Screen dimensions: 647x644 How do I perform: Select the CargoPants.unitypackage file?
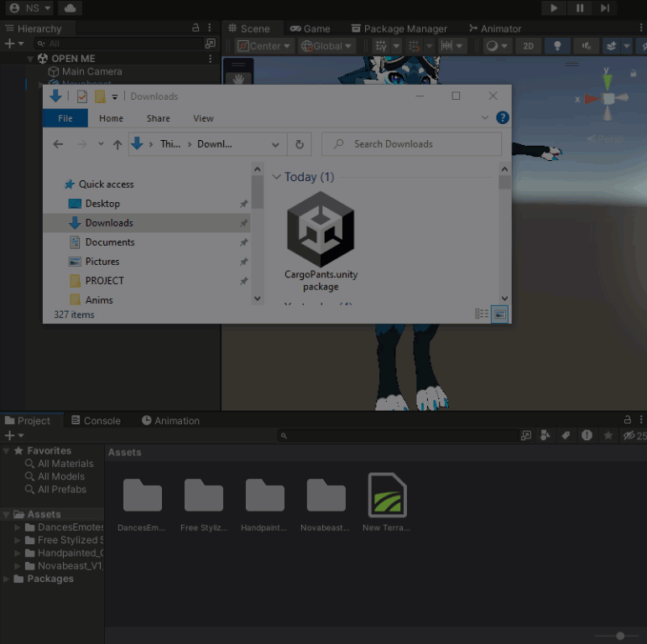321,241
